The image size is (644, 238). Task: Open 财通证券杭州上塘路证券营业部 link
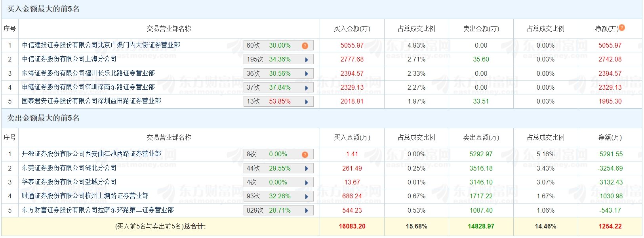[85, 196]
